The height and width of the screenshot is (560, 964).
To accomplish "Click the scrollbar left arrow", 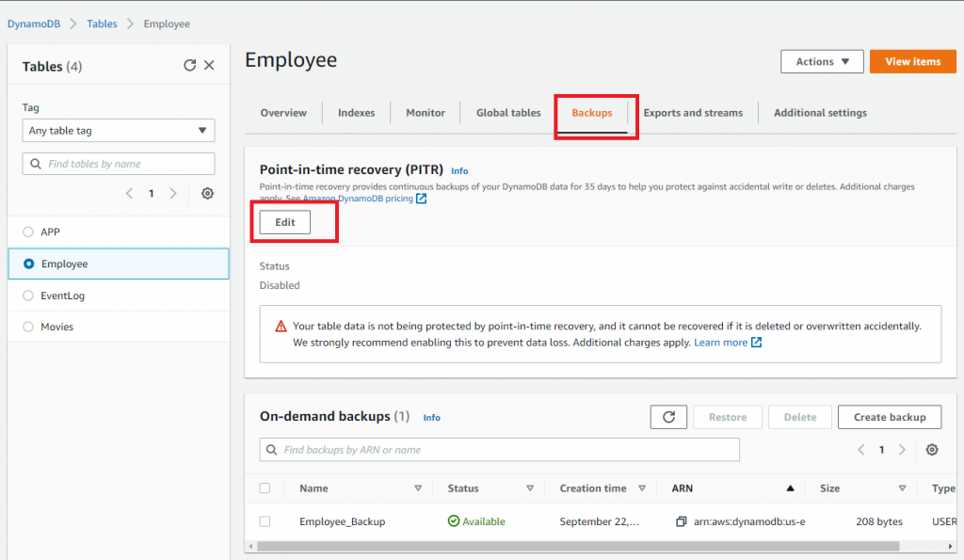I will 250,546.
